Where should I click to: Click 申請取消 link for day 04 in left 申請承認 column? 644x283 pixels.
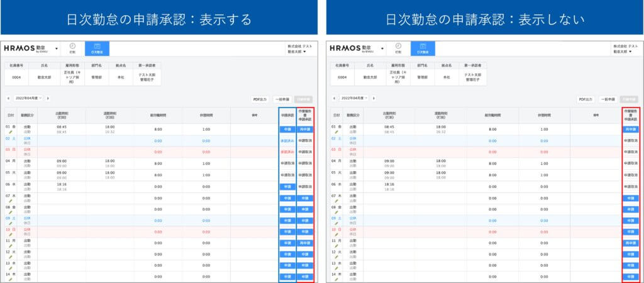287,163
